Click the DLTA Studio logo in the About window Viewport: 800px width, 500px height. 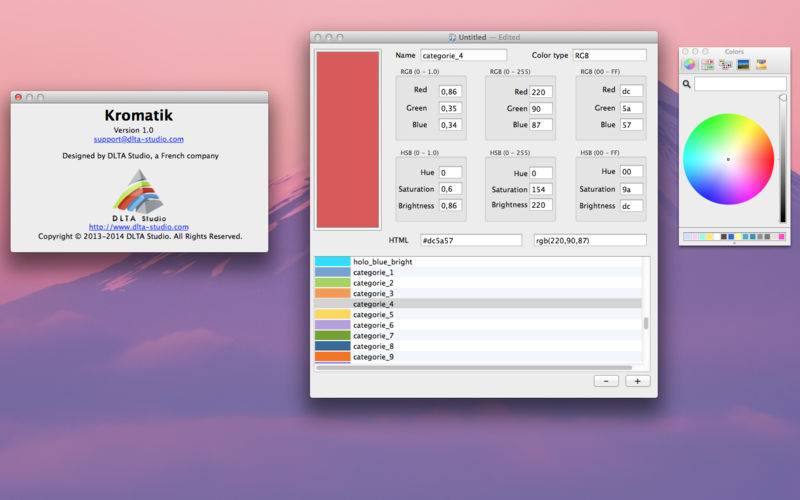tap(139, 196)
